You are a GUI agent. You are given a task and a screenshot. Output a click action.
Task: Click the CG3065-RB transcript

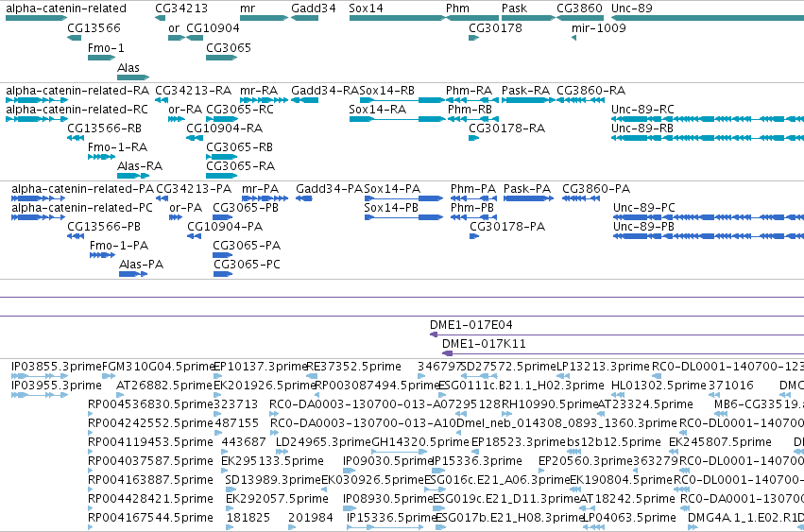pos(222,157)
